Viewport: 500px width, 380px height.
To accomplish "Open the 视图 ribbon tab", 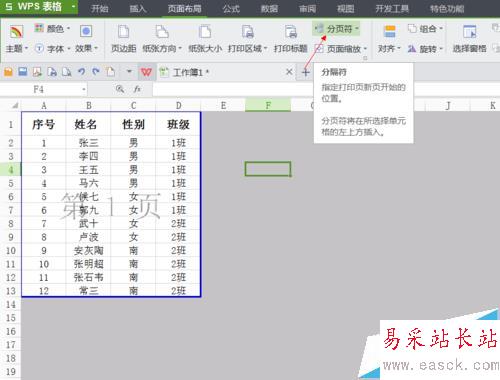I will 346,8.
